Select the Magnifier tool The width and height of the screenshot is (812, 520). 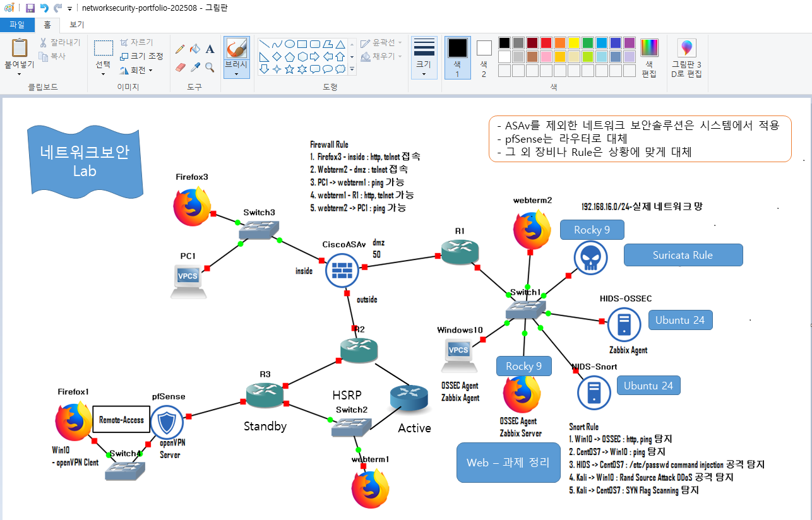pos(210,67)
